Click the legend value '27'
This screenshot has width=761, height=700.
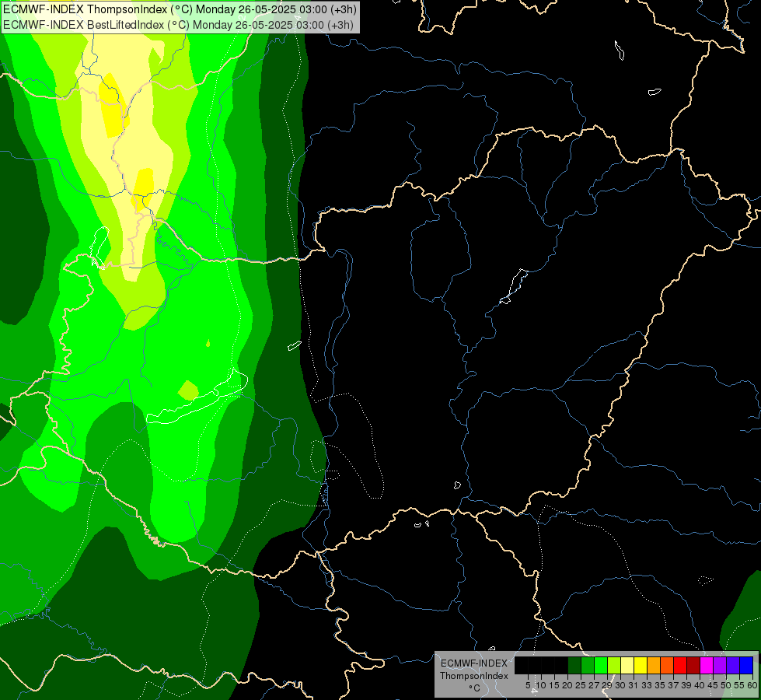click(x=594, y=685)
